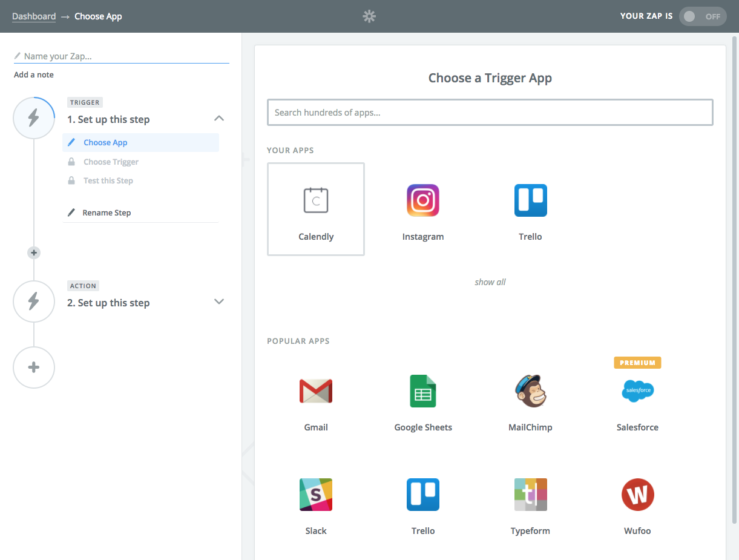Select the Slack app icon
739x560 pixels.
coord(316,495)
